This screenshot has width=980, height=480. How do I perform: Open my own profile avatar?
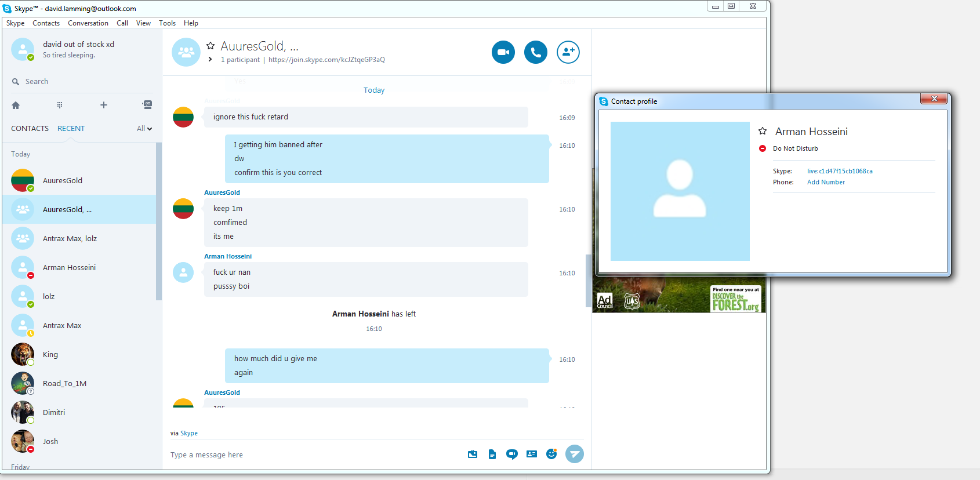pos(23,49)
